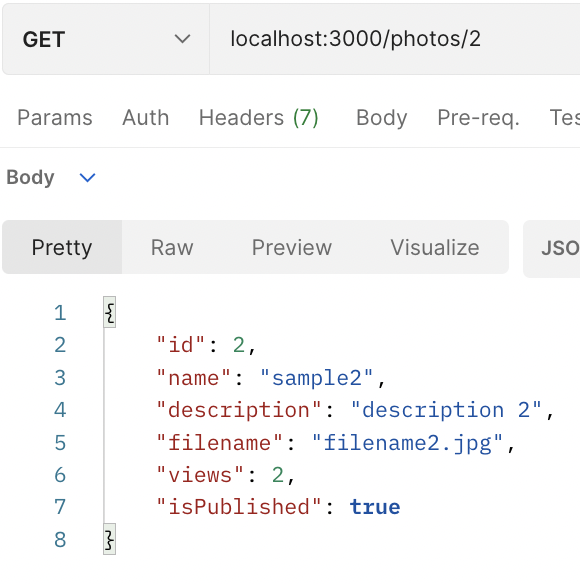Open the partially visible Tests tab
Viewport: 580px width, 584px height.
(x=565, y=118)
